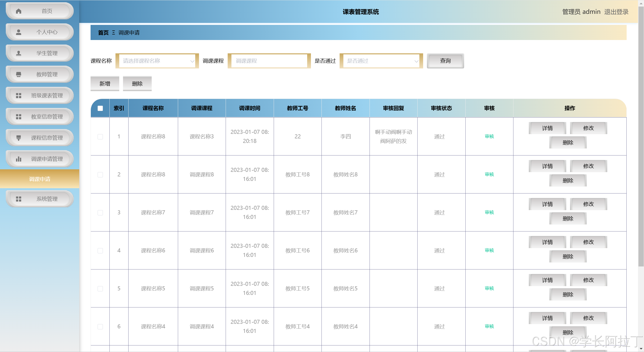Click the 调课课程 search input field
644x352 pixels.
269,61
